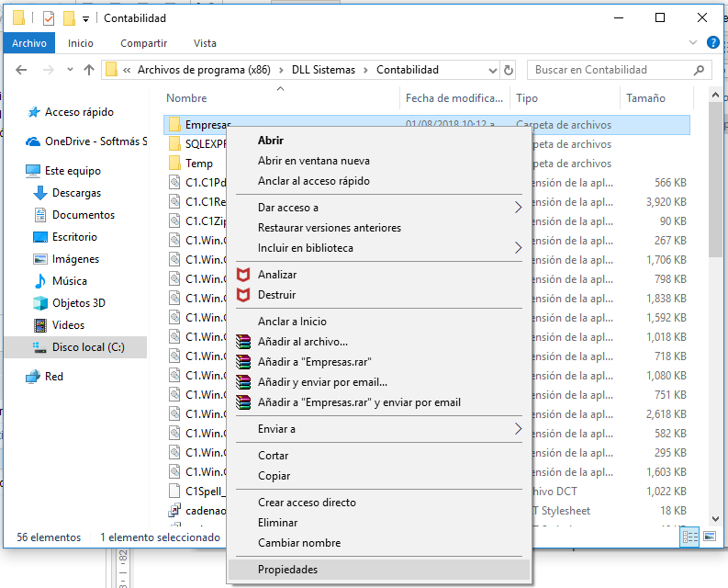The width and height of the screenshot is (728, 588).
Task: Select Disco local (C:) in navigation pane
Action: click(x=87, y=347)
